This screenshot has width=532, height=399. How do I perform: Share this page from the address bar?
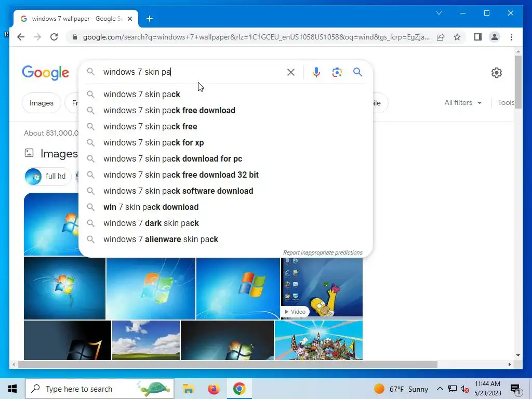pyautogui.click(x=441, y=37)
